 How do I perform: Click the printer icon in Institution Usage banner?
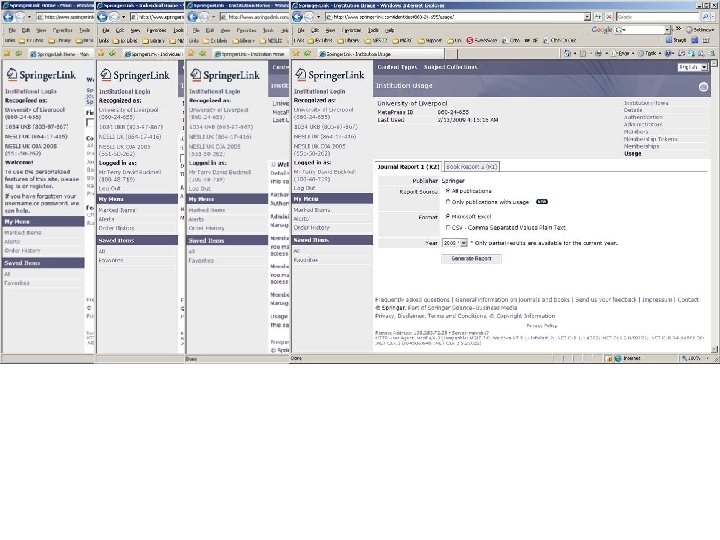[703, 87]
